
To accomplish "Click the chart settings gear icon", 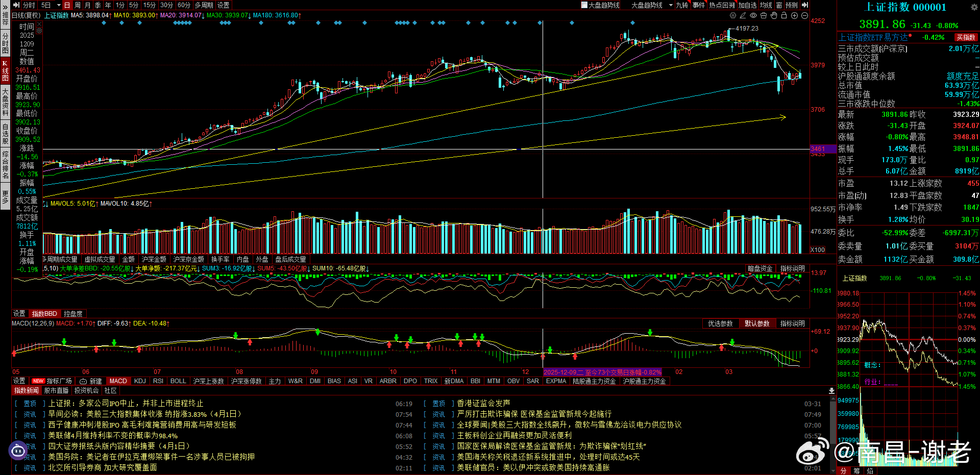I will (733, 16).
